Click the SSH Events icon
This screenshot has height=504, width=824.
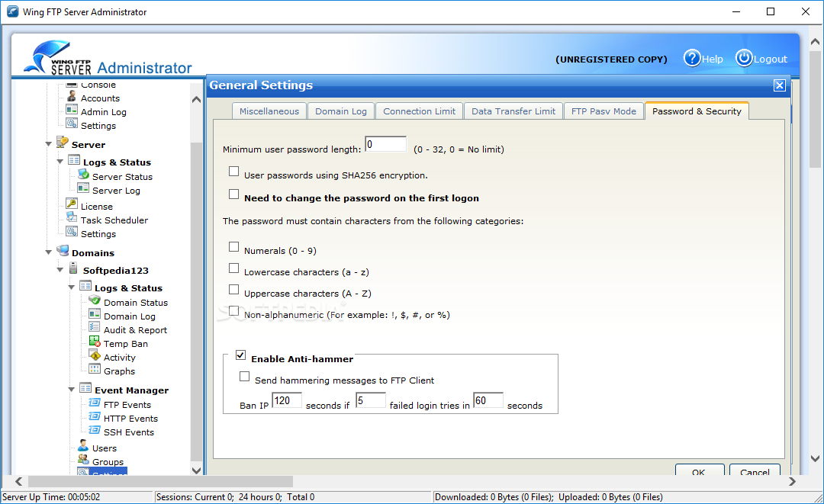tap(95, 429)
